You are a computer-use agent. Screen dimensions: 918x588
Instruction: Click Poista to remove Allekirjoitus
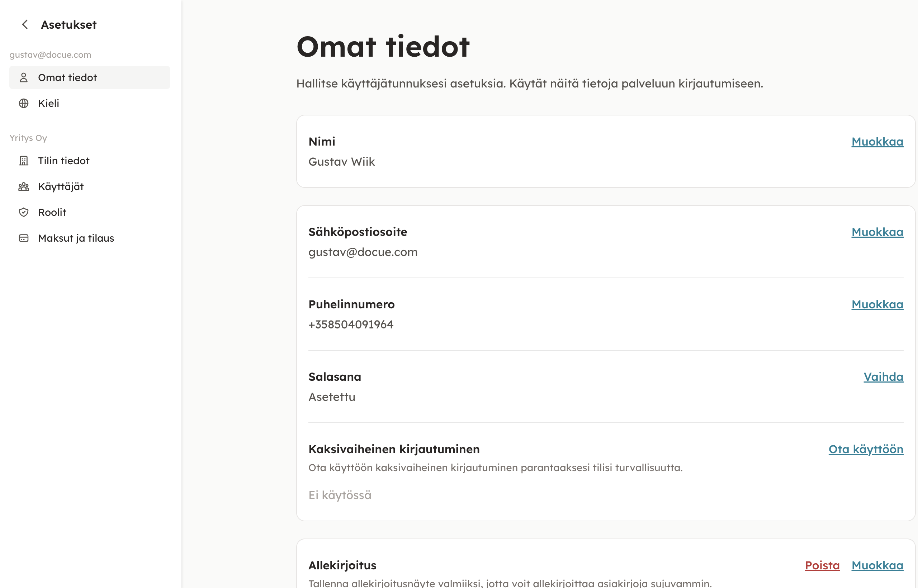pyautogui.click(x=822, y=565)
